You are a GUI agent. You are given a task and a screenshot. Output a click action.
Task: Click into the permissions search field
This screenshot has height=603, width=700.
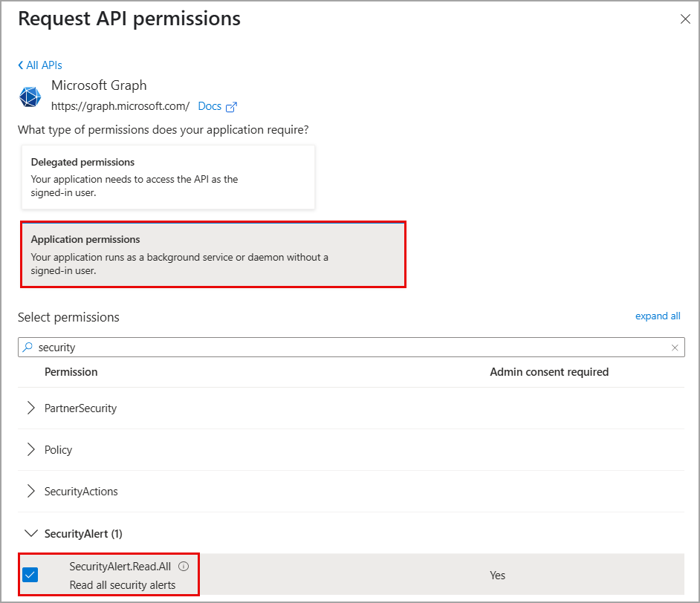(349, 347)
